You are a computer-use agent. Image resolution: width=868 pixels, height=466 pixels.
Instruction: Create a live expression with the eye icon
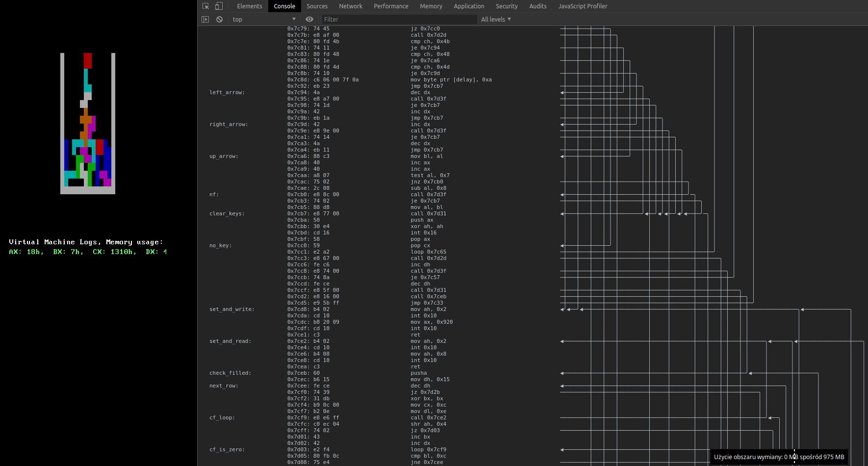309,20
